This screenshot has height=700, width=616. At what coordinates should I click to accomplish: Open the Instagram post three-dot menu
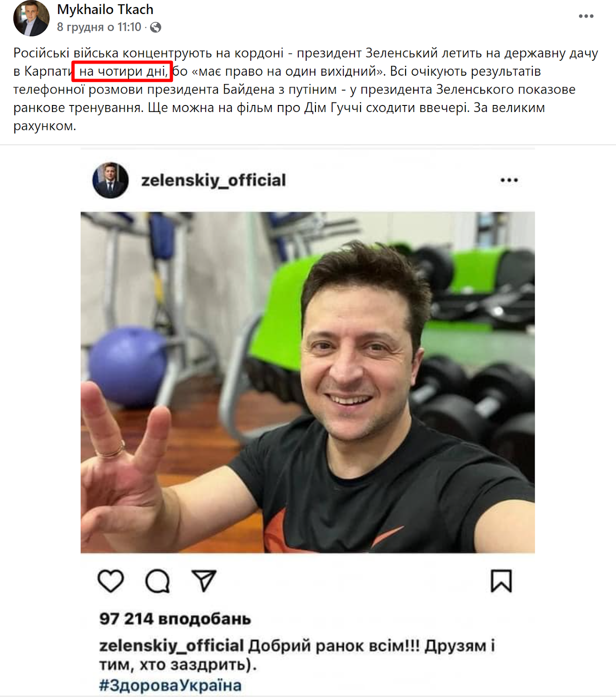[x=509, y=180]
